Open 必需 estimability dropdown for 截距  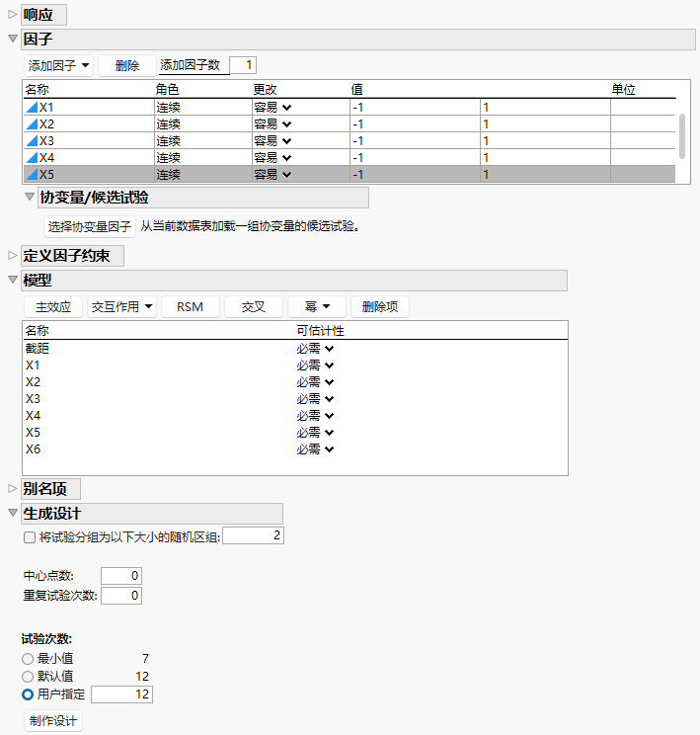315,349
